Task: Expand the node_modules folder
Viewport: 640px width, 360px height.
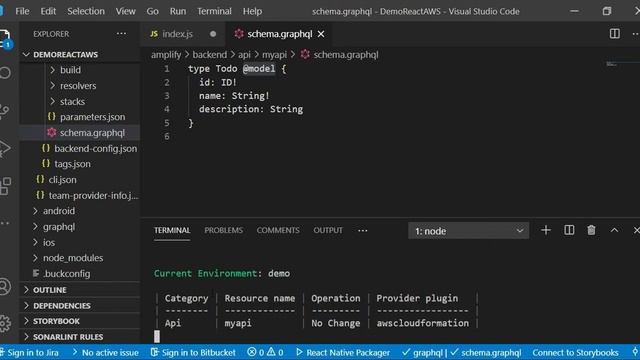Action: coord(80,258)
